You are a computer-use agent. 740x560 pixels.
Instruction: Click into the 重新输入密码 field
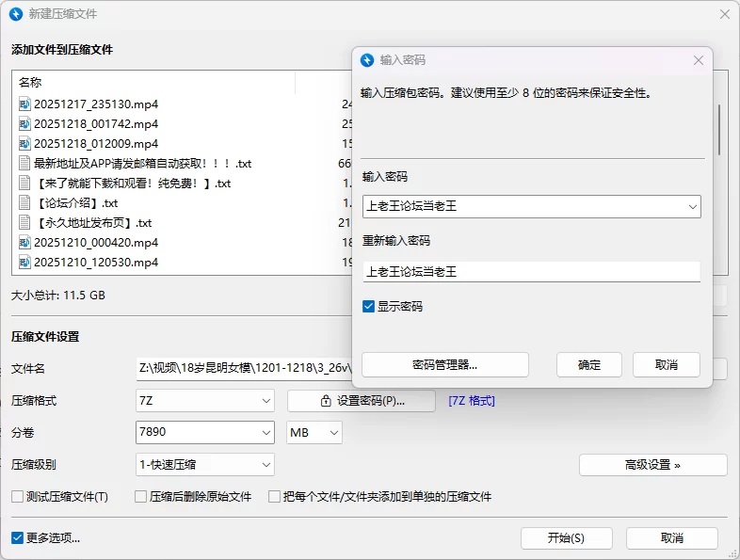point(531,272)
